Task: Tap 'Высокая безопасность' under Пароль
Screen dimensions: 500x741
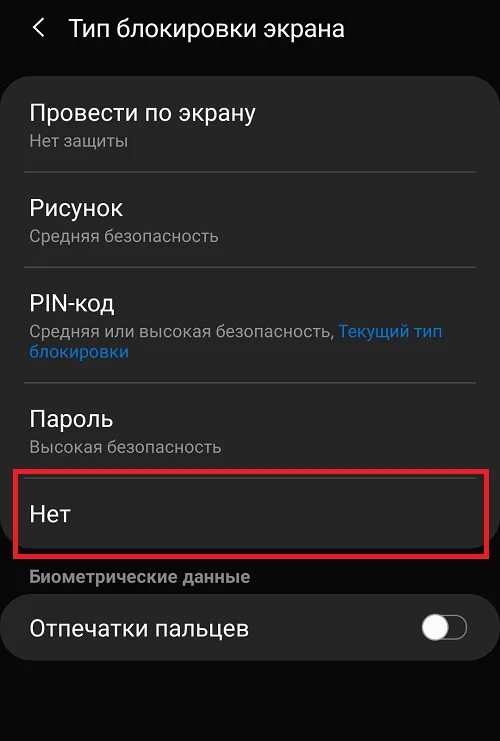Action: click(125, 447)
